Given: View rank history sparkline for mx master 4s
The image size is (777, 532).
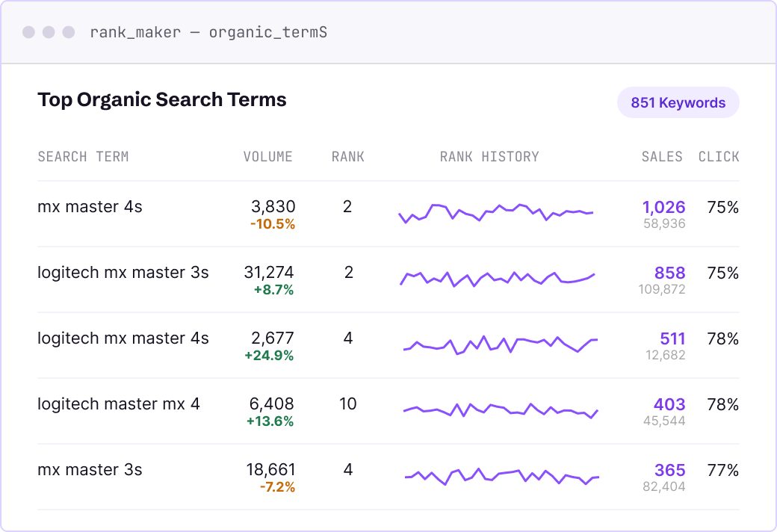Looking at the screenshot, I should click(495, 213).
